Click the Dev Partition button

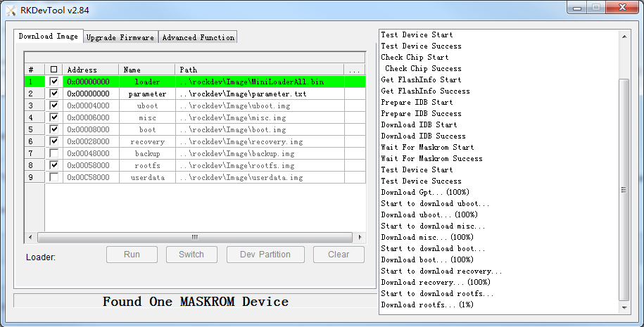pyautogui.click(x=265, y=255)
